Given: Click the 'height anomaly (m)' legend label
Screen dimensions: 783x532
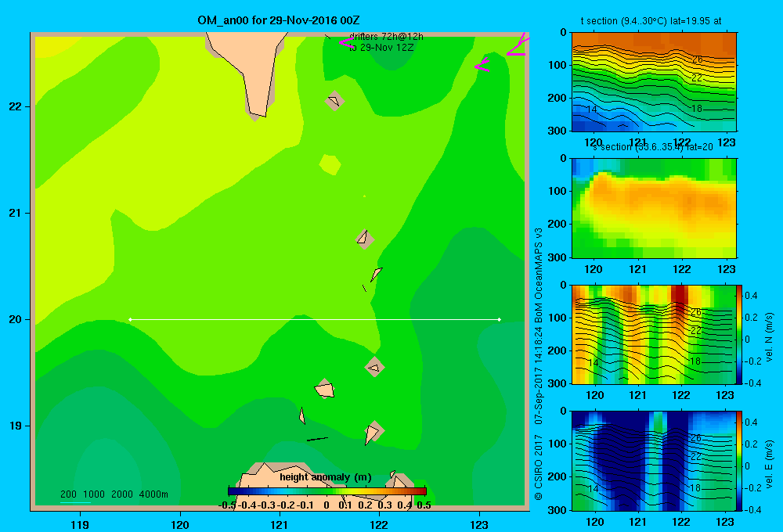Looking at the screenshot, I should 326,477.
